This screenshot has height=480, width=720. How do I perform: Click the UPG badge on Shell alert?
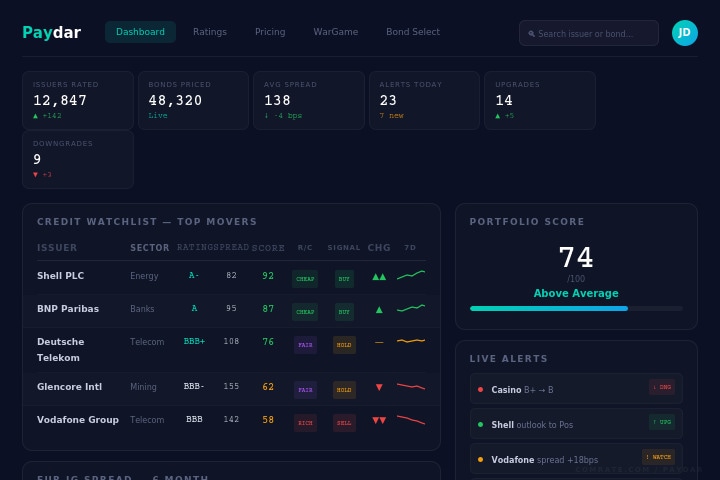point(662,422)
